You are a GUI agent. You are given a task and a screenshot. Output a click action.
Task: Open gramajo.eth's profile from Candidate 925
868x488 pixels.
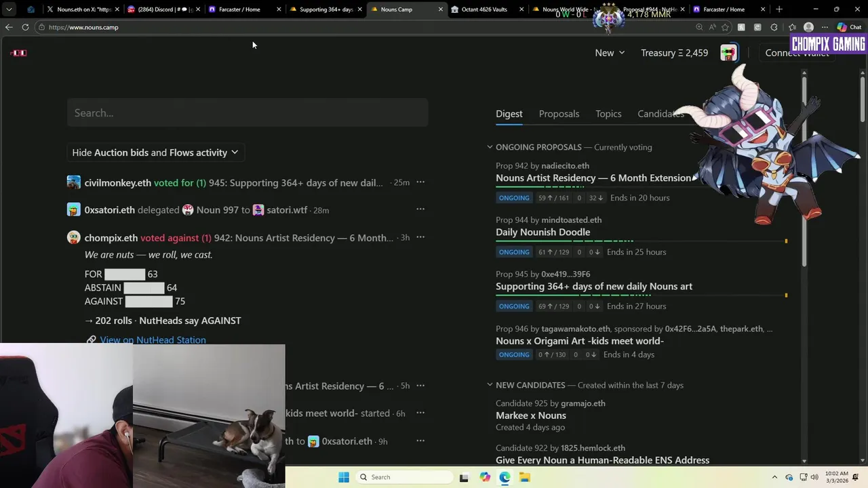pyautogui.click(x=583, y=403)
